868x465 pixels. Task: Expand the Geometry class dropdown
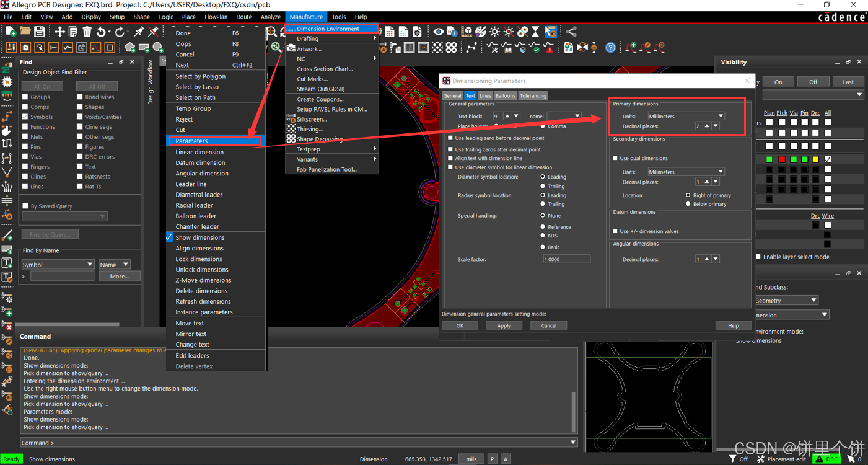(786, 300)
